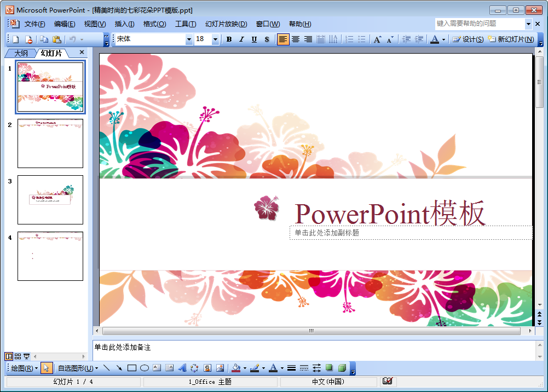This screenshot has height=392, width=548.
Task: Decrease the paragraph indent level
Action: (x=406, y=39)
